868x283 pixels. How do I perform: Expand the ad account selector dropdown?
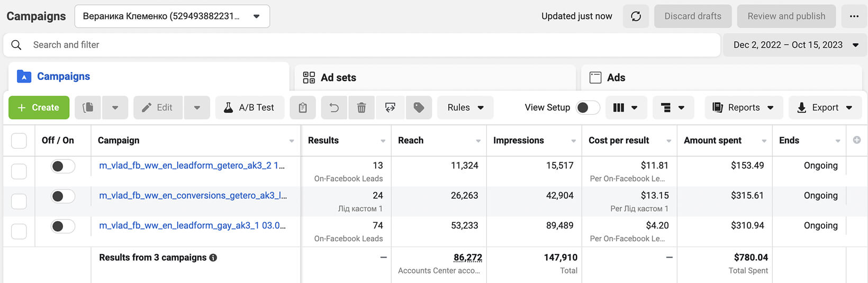pyautogui.click(x=172, y=16)
